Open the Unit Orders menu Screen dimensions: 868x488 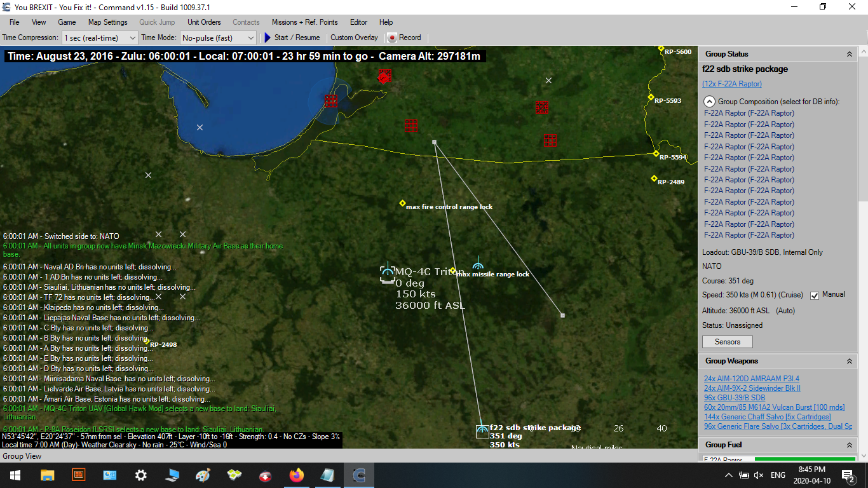click(204, 22)
